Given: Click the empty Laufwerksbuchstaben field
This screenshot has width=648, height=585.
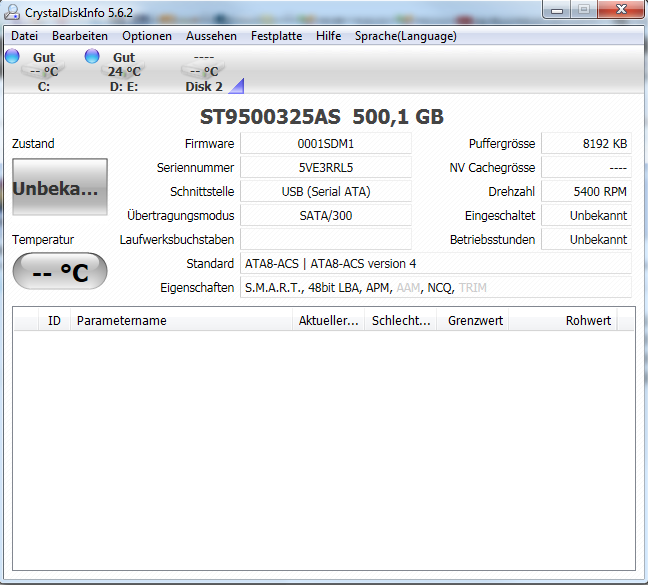Looking at the screenshot, I should tap(326, 240).
